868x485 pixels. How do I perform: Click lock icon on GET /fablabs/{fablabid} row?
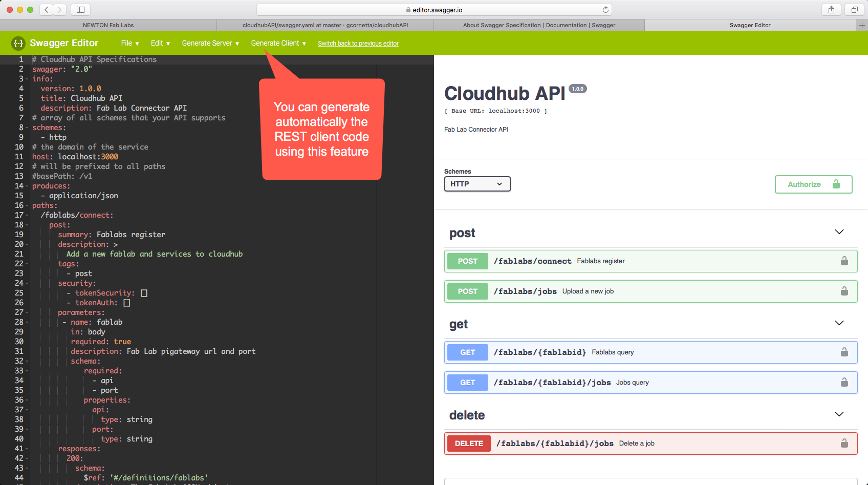[844, 352]
